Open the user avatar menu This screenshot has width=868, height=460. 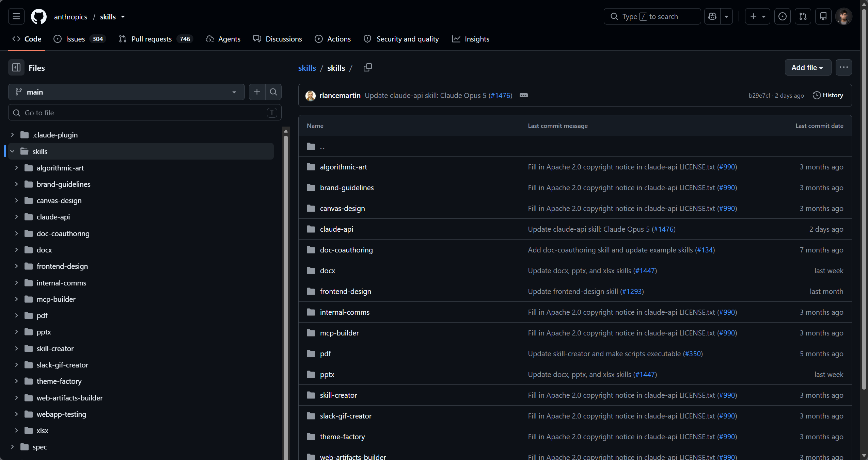pos(844,16)
